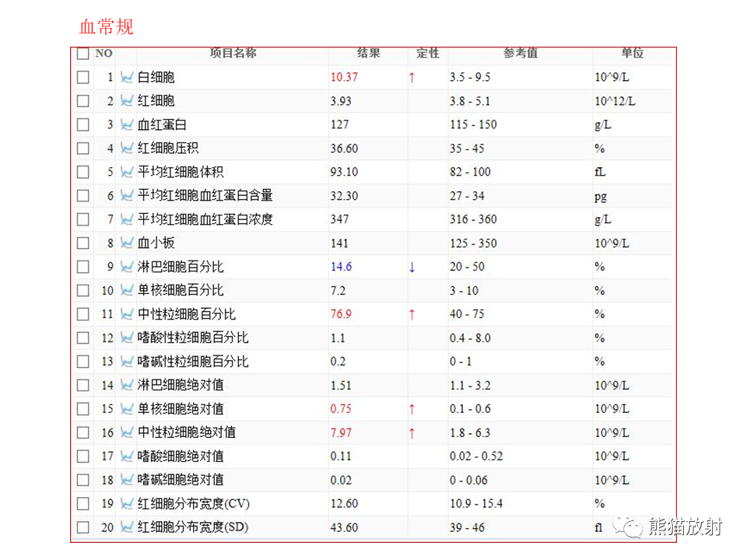Click the red result value 10.37
This screenshot has height=560, width=747.
tap(344, 77)
